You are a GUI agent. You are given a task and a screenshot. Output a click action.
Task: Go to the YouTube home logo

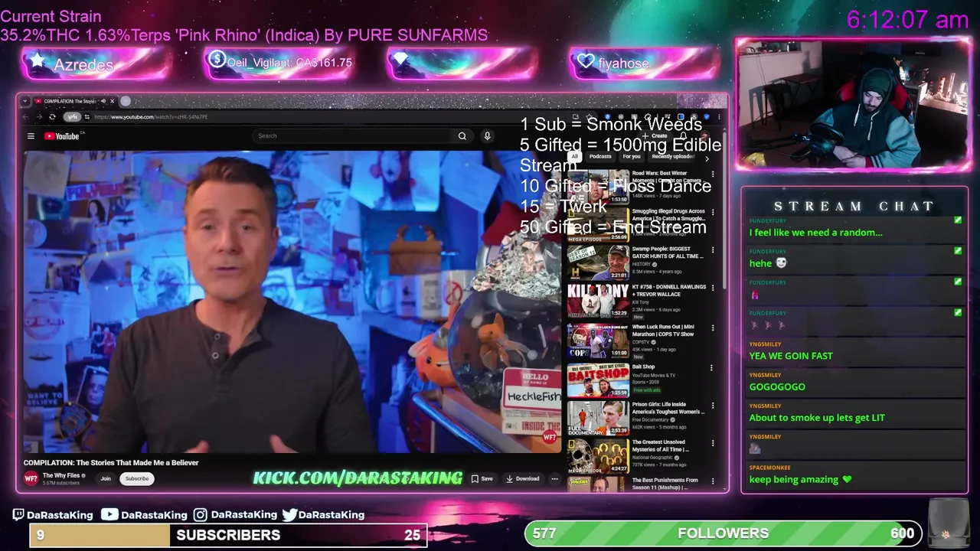click(x=63, y=136)
